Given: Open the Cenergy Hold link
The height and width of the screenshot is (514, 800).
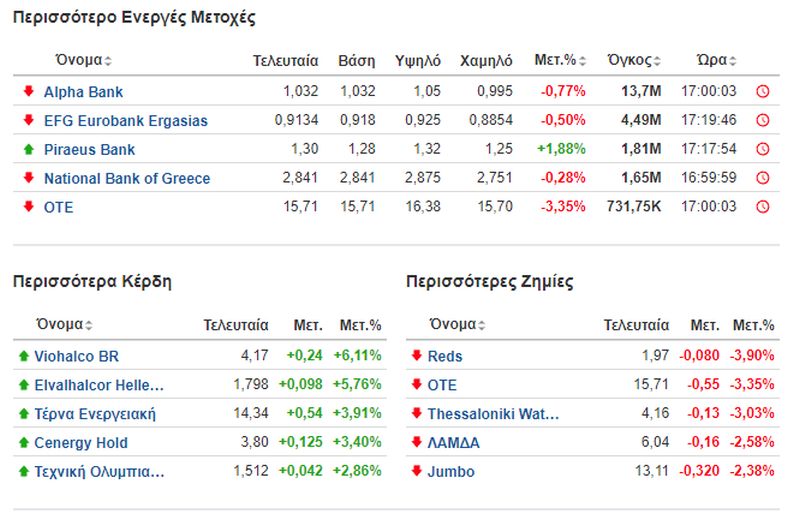Looking at the screenshot, I should point(81,443).
